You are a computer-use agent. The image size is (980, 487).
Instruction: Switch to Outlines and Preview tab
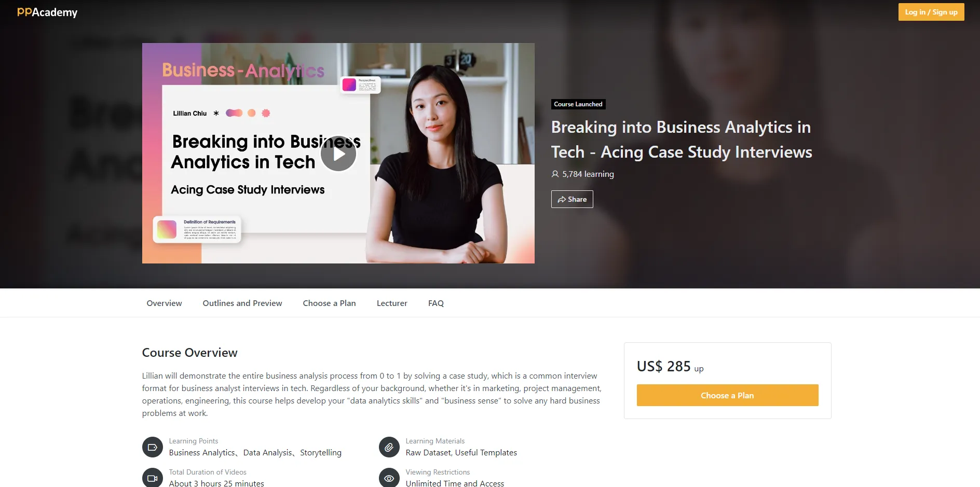(x=242, y=303)
